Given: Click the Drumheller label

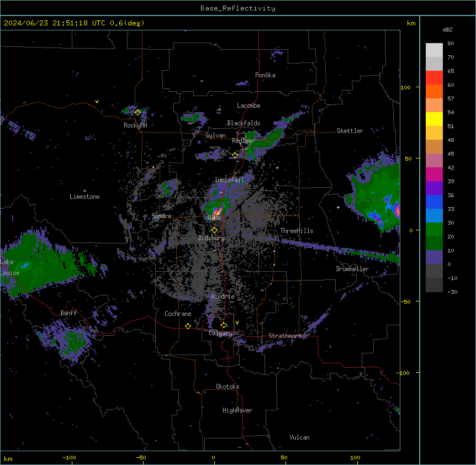Looking at the screenshot, I should pos(352,269).
